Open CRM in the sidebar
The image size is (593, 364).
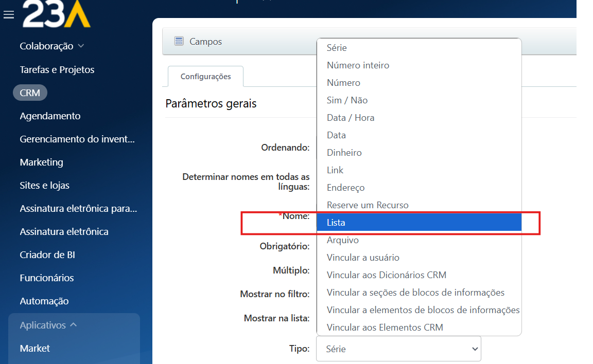[30, 93]
